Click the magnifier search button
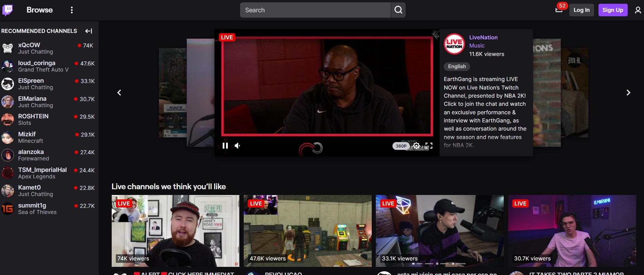 [x=398, y=10]
